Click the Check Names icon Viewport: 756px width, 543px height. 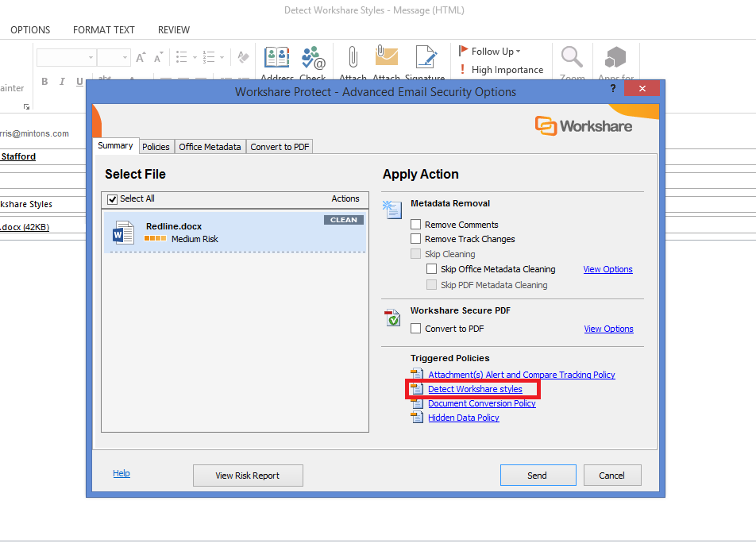(x=313, y=58)
